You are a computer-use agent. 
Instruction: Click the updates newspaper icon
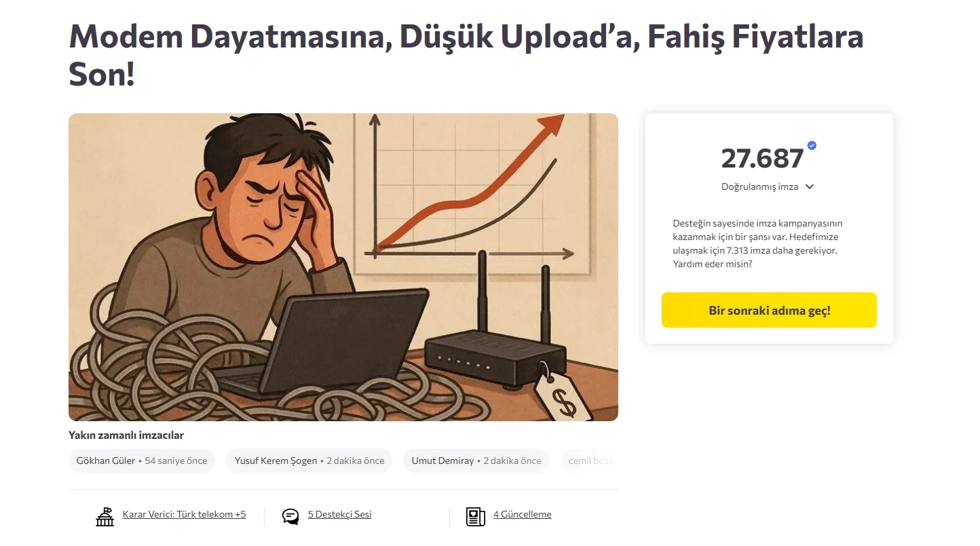(476, 517)
